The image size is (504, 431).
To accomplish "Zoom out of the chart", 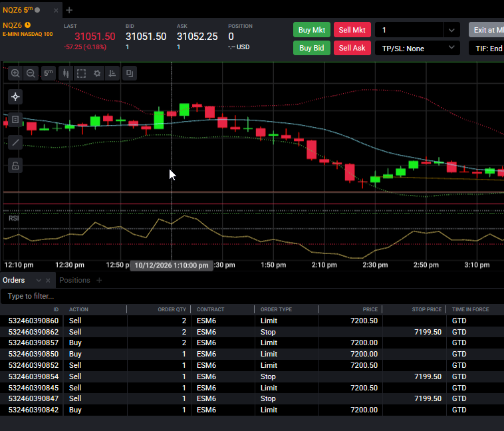I will click(31, 73).
